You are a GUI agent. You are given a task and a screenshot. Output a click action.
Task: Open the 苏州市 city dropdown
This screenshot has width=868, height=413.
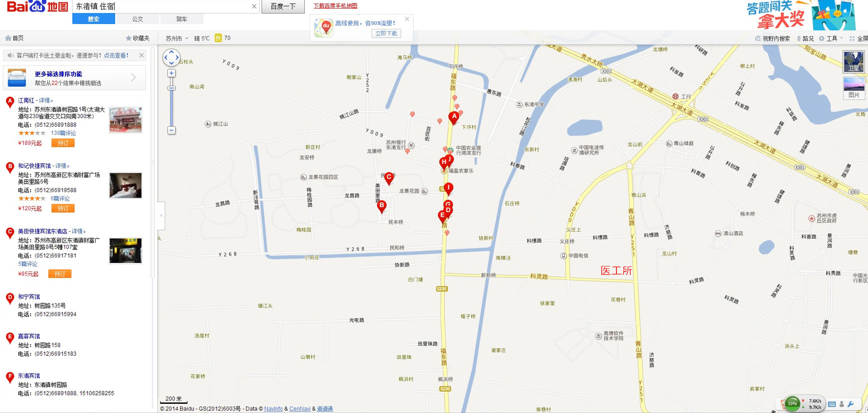[176, 39]
